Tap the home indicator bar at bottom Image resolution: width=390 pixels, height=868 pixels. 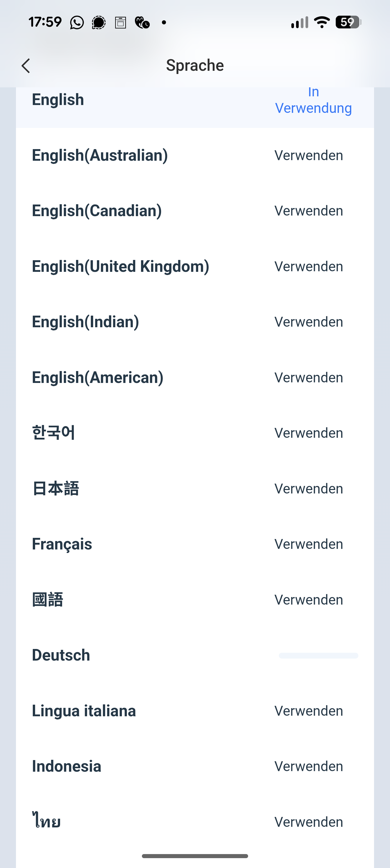click(195, 856)
